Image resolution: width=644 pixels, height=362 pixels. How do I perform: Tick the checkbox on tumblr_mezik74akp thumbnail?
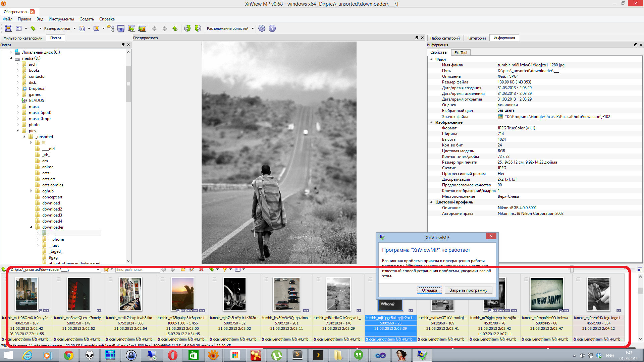pyautogui.click(x=110, y=279)
